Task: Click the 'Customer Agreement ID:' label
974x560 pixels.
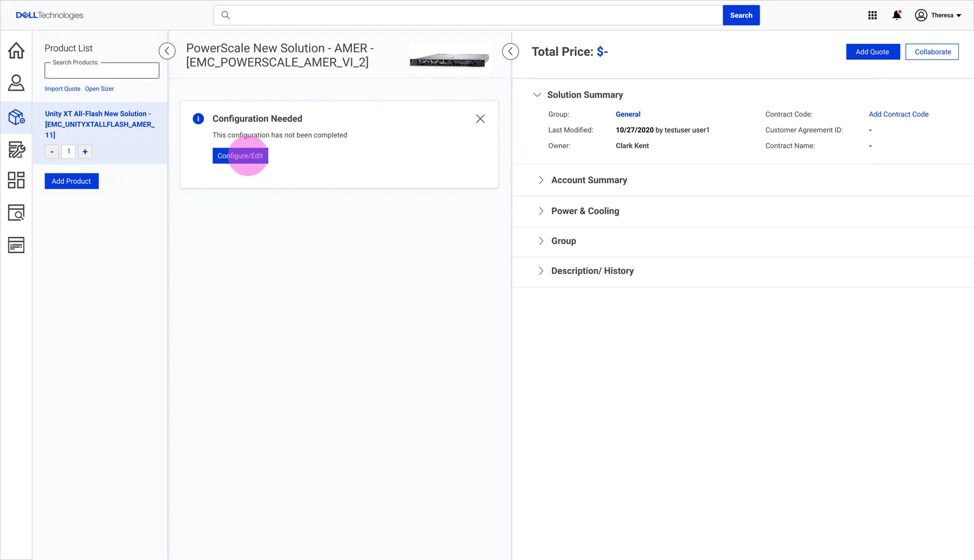Action: (804, 130)
